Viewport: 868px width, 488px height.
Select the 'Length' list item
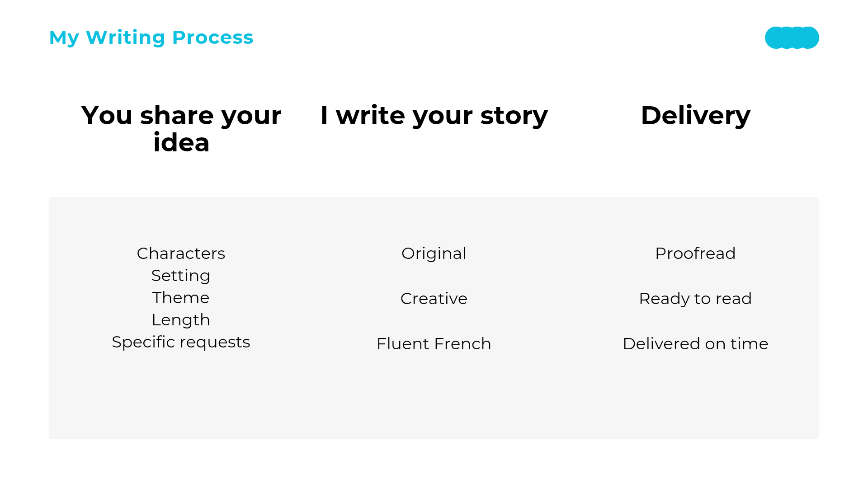pyautogui.click(x=181, y=320)
